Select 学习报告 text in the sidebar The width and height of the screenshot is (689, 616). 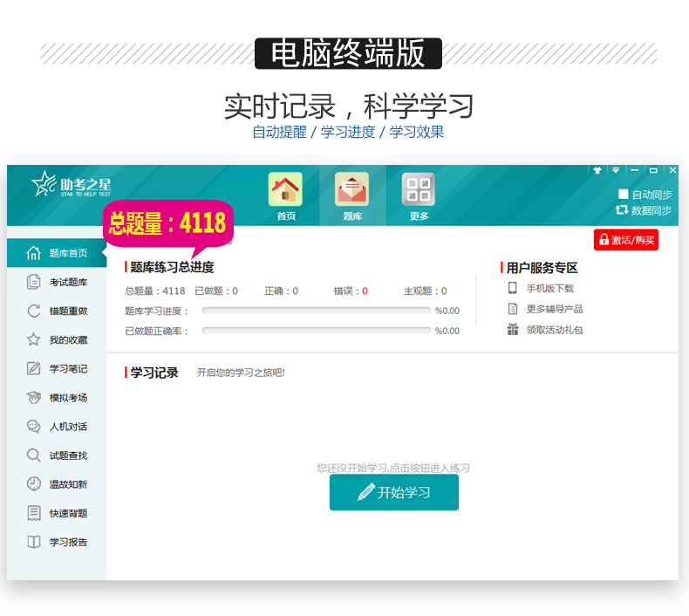(68, 542)
